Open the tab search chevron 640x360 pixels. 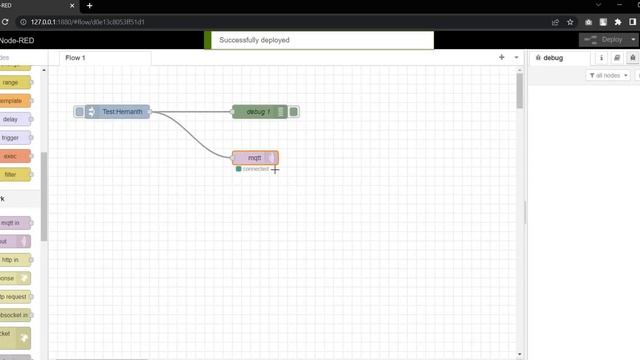tap(598, 5)
